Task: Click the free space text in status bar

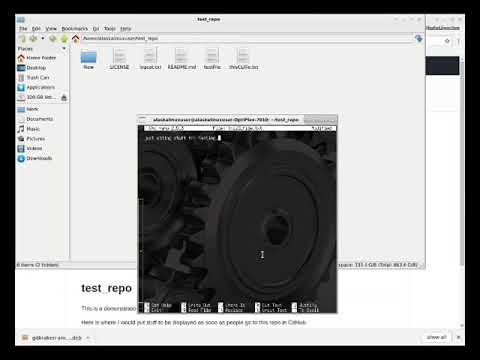Action: [x=378, y=265]
